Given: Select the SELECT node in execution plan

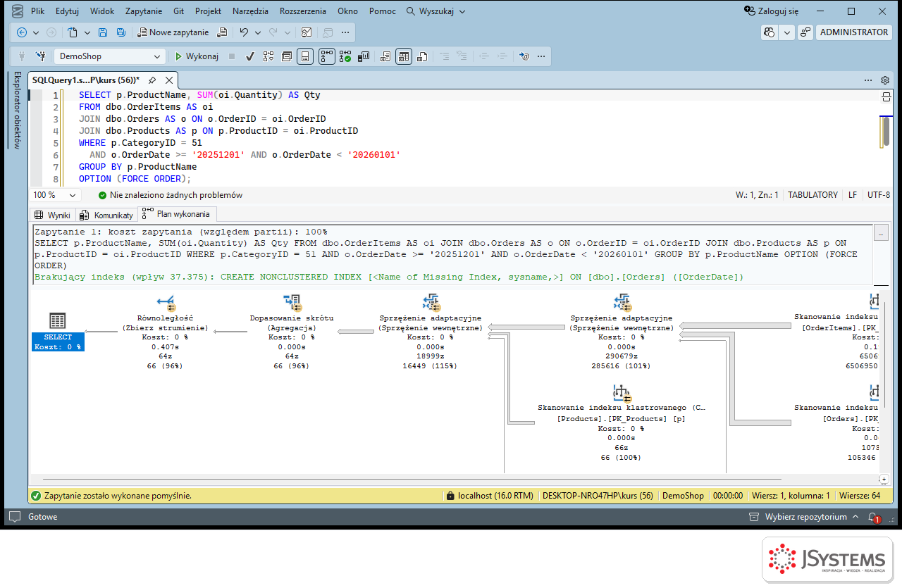Looking at the screenshot, I should 58,332.
